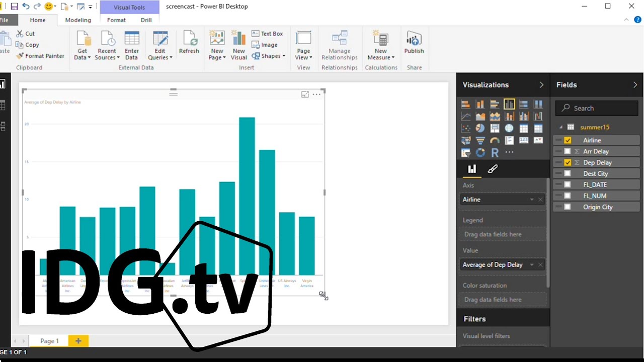Collapse the summer15 table tree
644x362 pixels.
[561, 127]
